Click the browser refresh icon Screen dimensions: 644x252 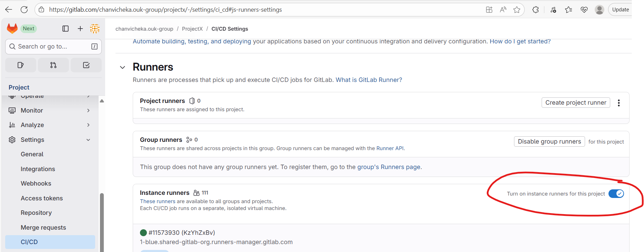tap(24, 10)
